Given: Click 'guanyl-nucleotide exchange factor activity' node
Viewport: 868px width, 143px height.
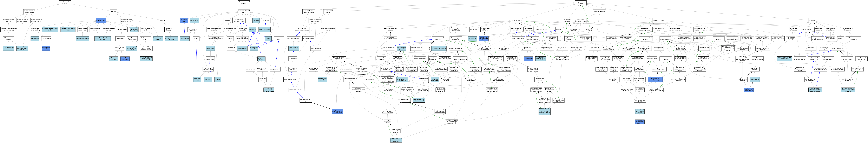Looking at the screenshot, I should click(22, 48).
